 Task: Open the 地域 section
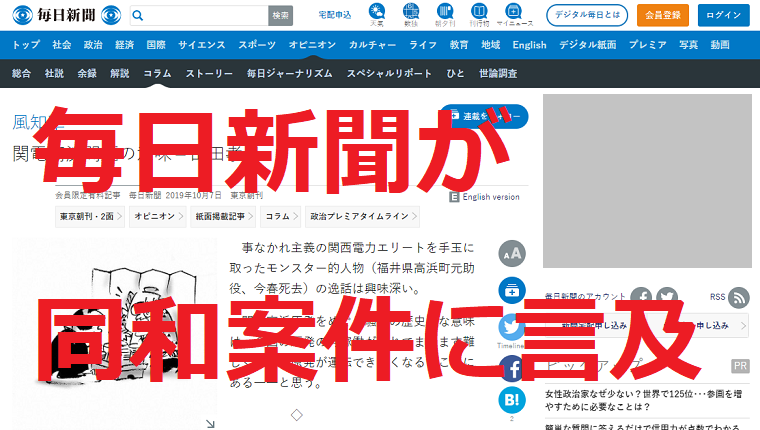click(491, 45)
